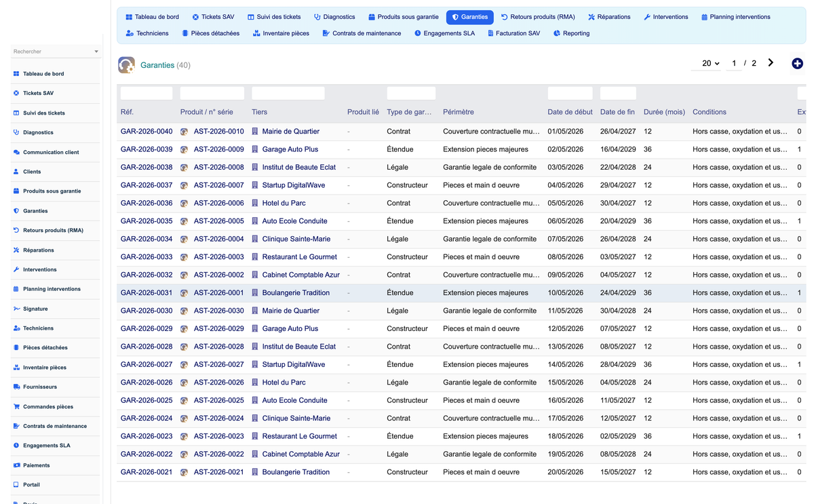Click the Communication client sidebar icon
The width and height of the screenshot is (814, 504).
(16, 153)
